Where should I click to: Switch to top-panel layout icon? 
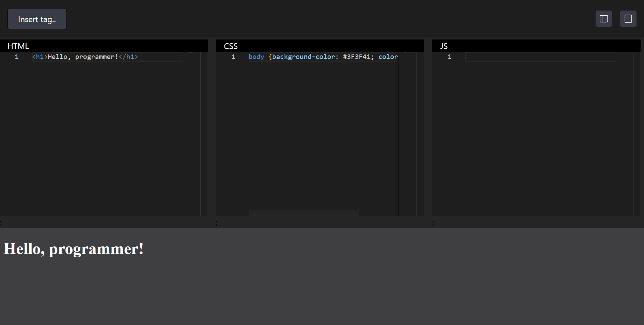pyautogui.click(x=628, y=19)
